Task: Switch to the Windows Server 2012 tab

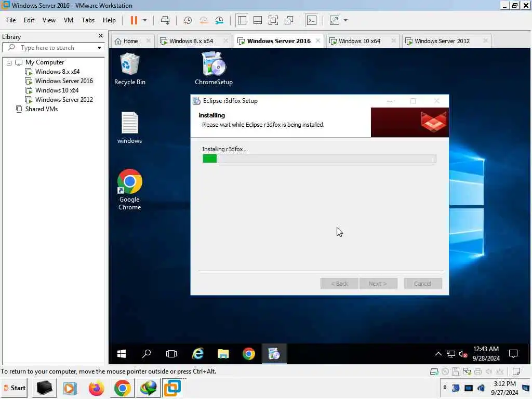Action: click(x=442, y=41)
